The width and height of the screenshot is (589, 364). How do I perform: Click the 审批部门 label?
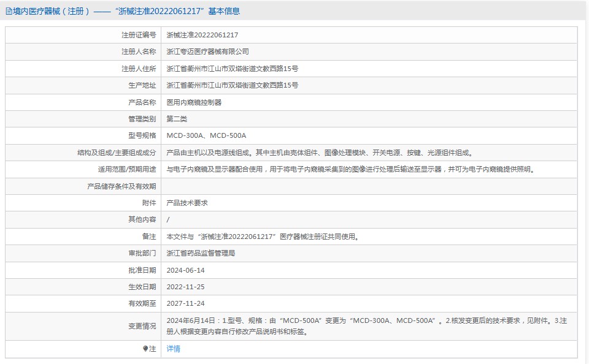click(142, 253)
